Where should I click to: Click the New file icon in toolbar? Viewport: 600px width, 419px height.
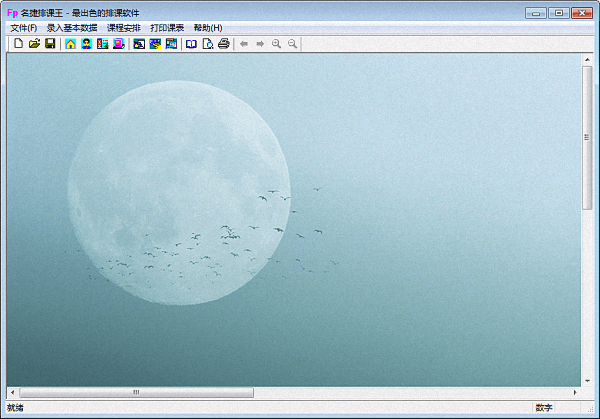[18, 44]
